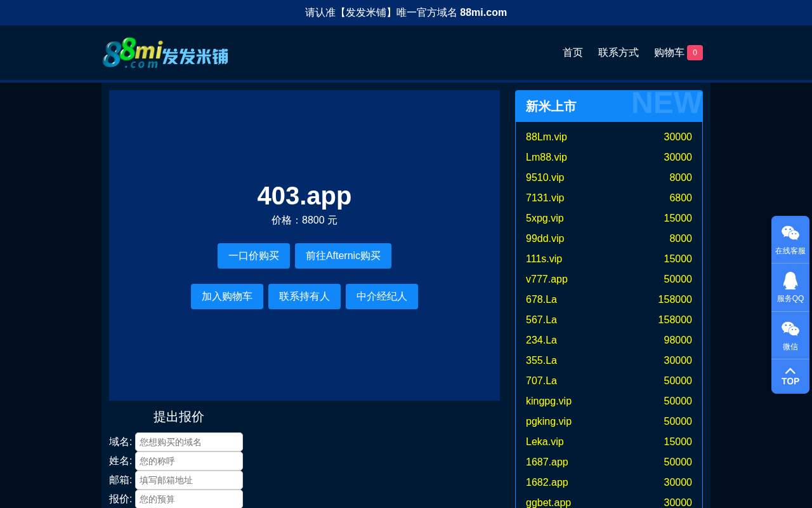Click 前往Afternic购买 button
Image resolution: width=812 pixels, height=508 pixels.
(343, 256)
